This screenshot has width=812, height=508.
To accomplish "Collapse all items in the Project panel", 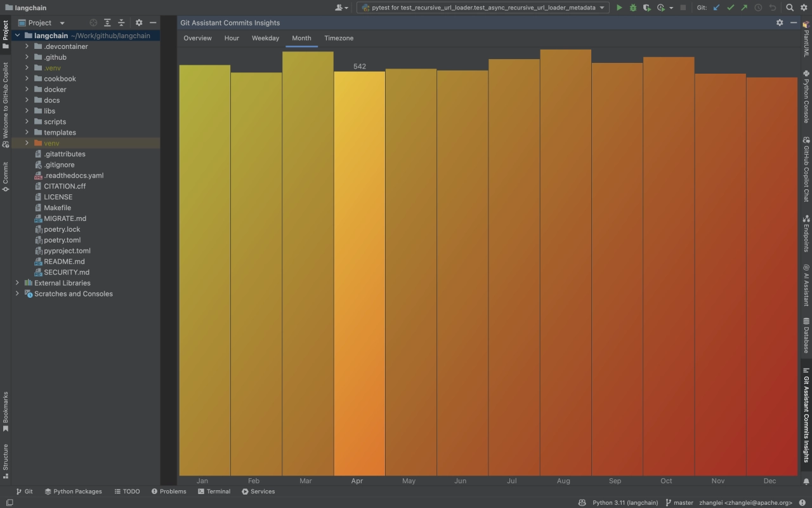I will pos(121,23).
